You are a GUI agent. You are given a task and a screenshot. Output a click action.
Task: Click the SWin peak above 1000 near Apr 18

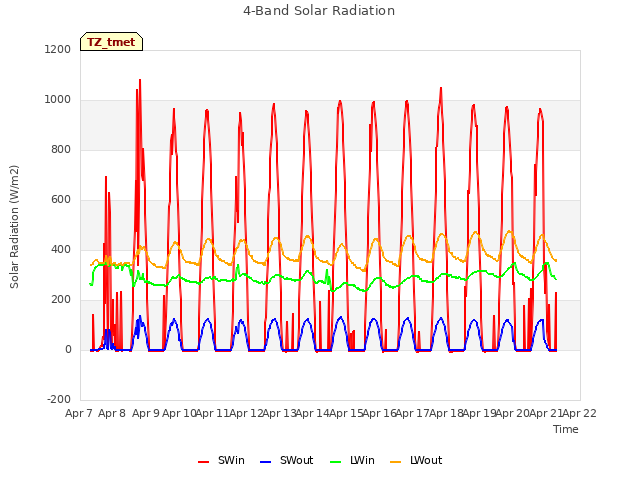tap(441, 88)
